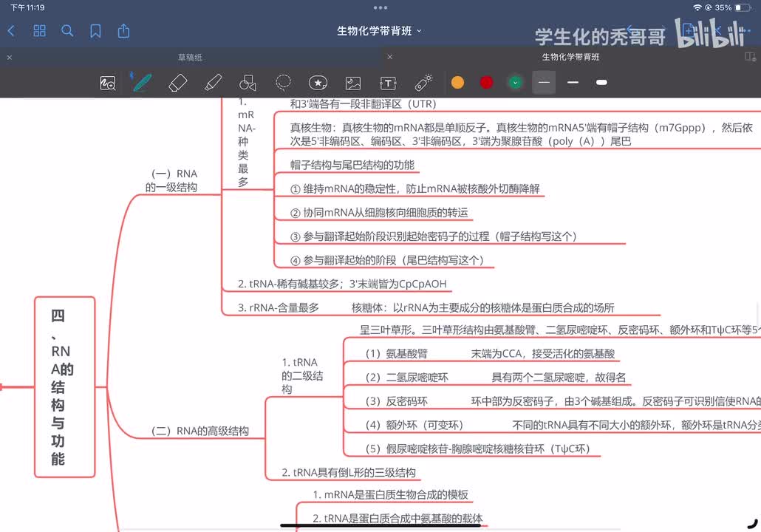Tap the ③ 参与翻译起始阶段识别起始密码子 line
This screenshot has width=761, height=532.
(x=434, y=236)
